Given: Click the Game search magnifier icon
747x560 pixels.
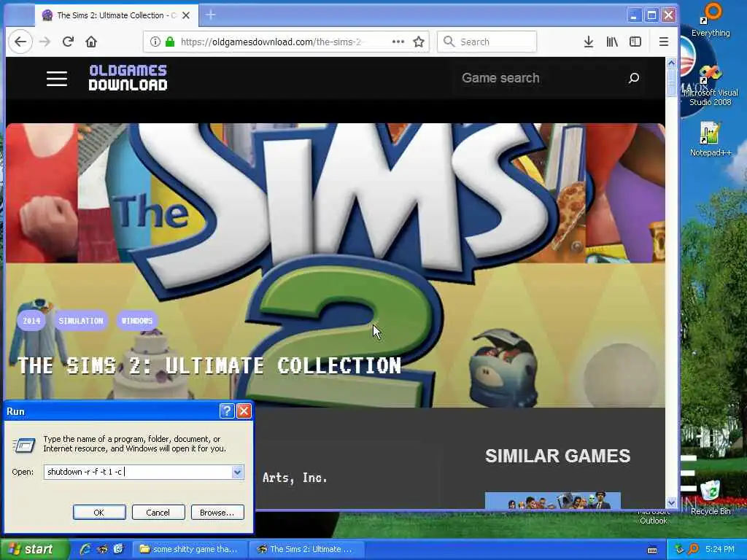Looking at the screenshot, I should point(634,78).
